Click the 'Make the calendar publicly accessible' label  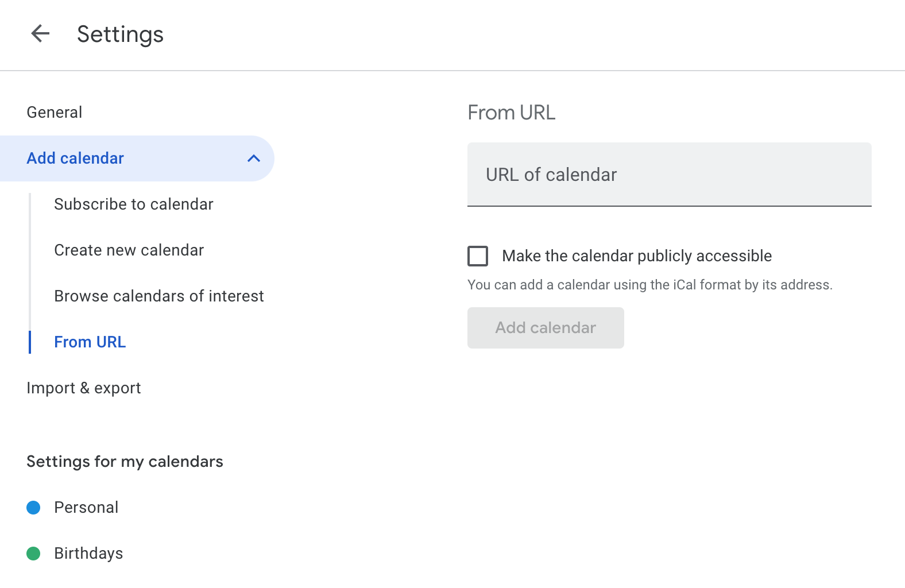coord(636,256)
